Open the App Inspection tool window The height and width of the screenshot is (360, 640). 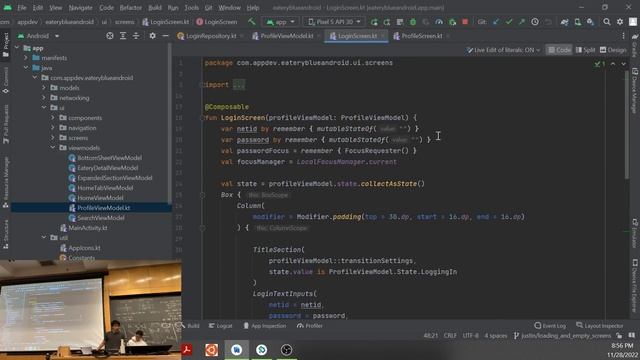click(264, 326)
